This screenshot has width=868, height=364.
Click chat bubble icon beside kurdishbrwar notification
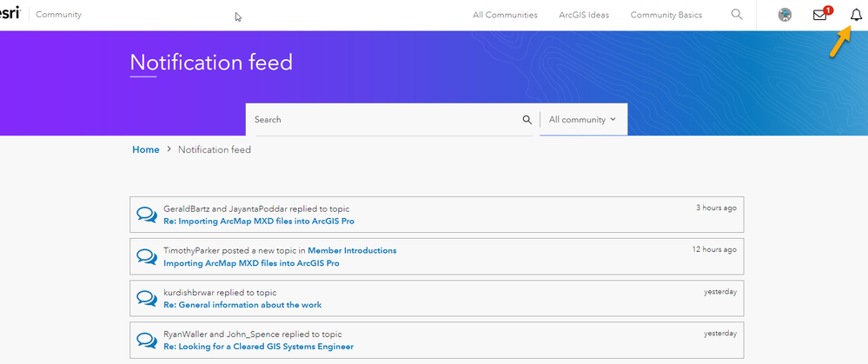(147, 298)
